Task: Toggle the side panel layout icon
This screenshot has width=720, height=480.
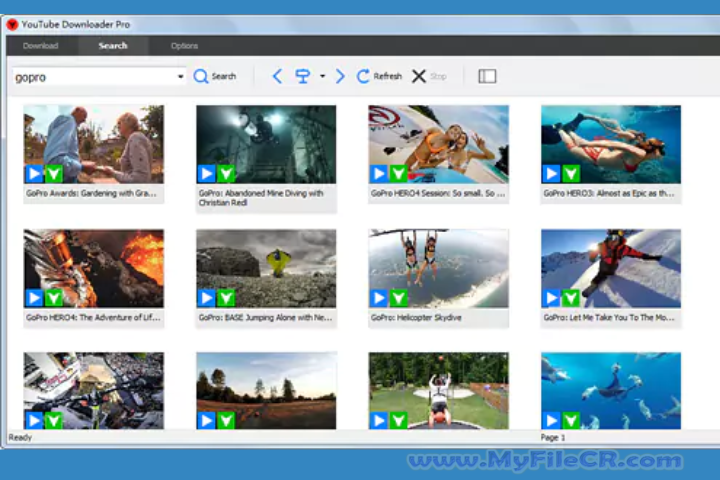Action: pyautogui.click(x=487, y=76)
